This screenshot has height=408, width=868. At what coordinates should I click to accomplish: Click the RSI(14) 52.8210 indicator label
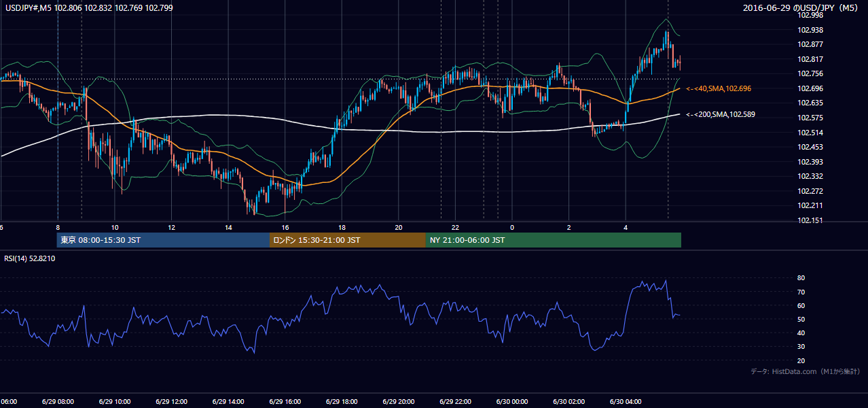(30, 258)
